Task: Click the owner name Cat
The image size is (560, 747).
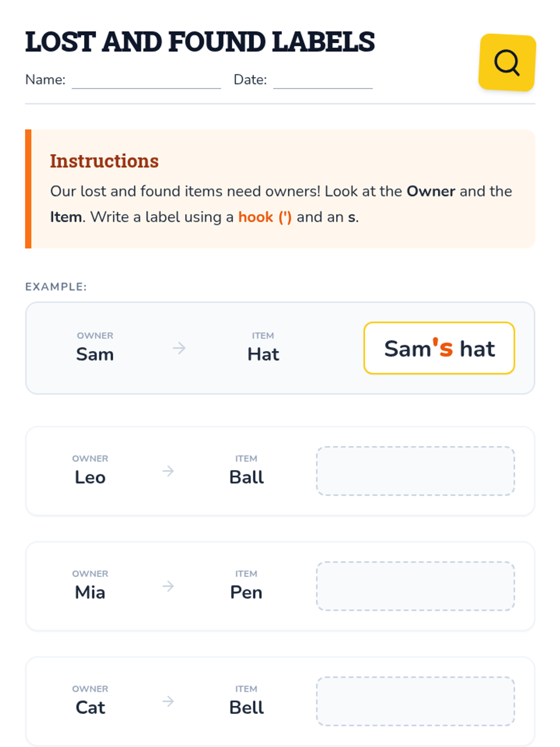Action: (x=90, y=708)
